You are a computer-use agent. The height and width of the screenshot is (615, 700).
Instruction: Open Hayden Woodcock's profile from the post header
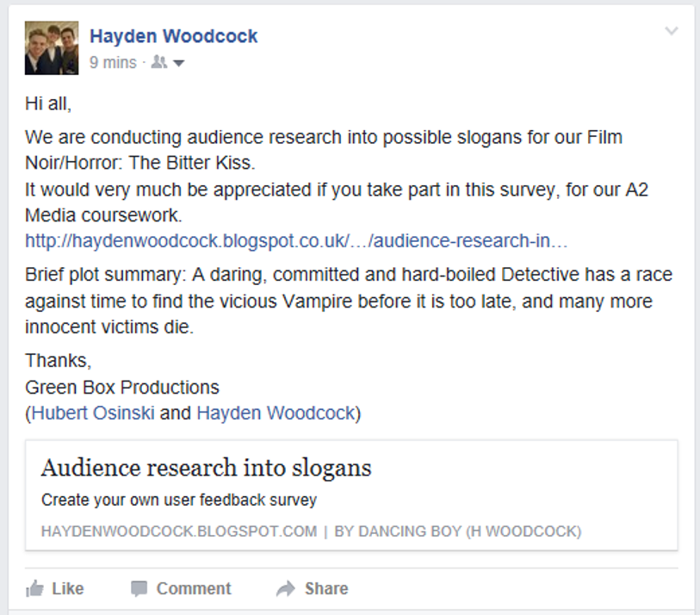point(172,35)
